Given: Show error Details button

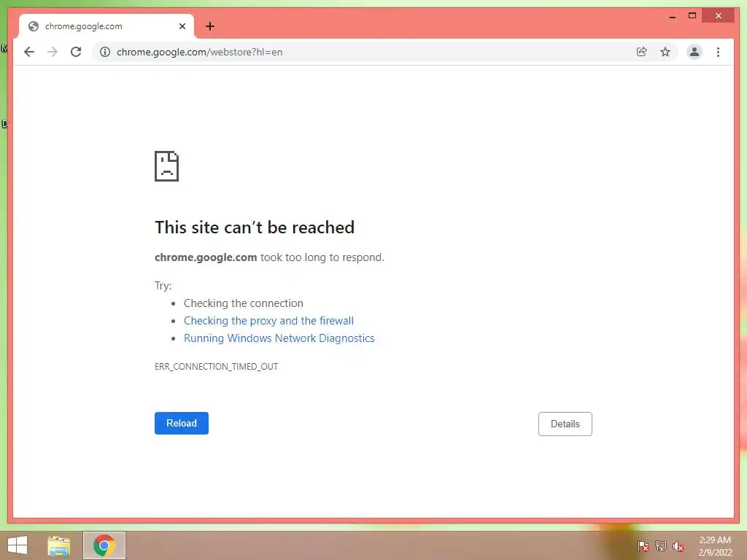Looking at the screenshot, I should point(565,424).
